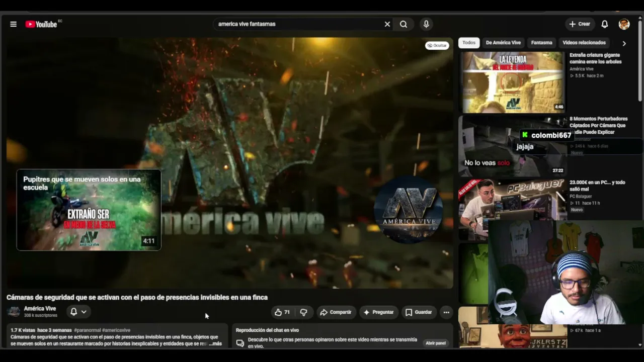This screenshot has width=644, height=362.
Task: Click the page scrollbar down arrow
Action: [x=640, y=345]
